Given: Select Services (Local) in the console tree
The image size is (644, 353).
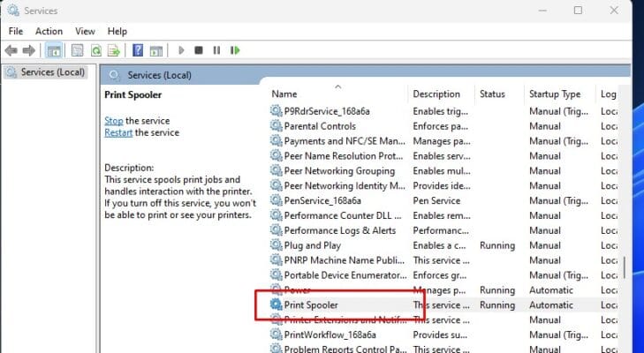Looking at the screenshot, I should point(45,72).
